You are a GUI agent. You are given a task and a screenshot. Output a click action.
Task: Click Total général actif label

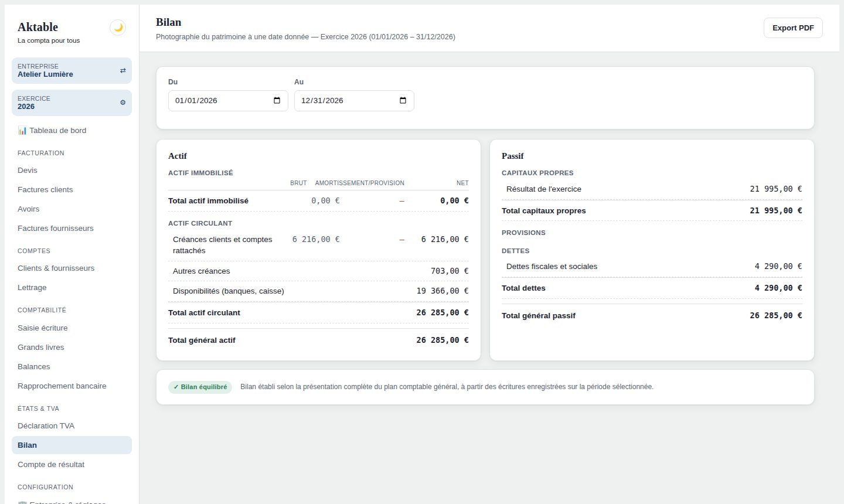[202, 340]
